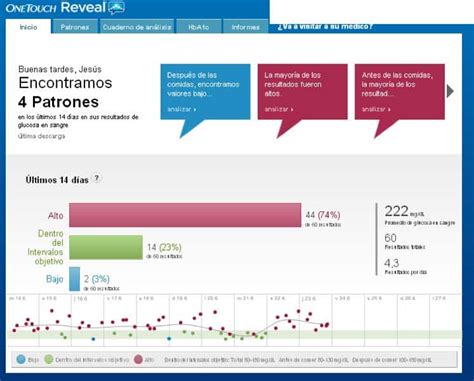
Task: Click analizar in 'La mayoría de los resultados' card
Action: [279, 109]
